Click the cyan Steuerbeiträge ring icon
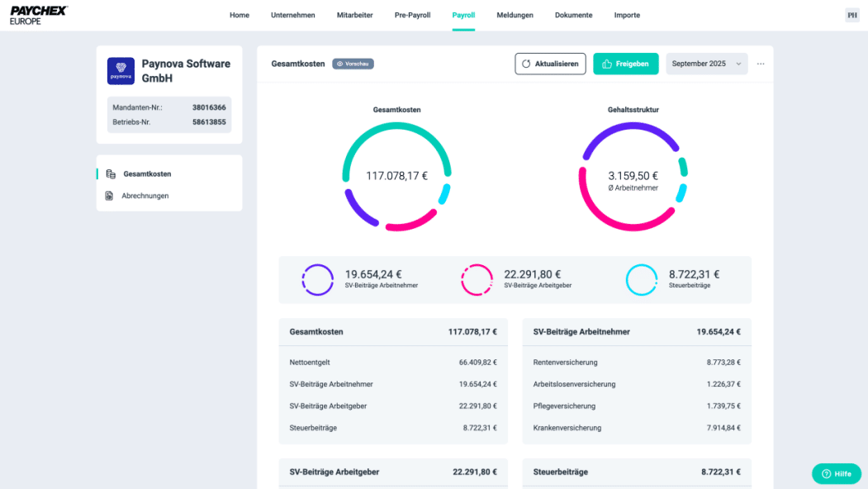This screenshot has width=868, height=489. point(642,280)
